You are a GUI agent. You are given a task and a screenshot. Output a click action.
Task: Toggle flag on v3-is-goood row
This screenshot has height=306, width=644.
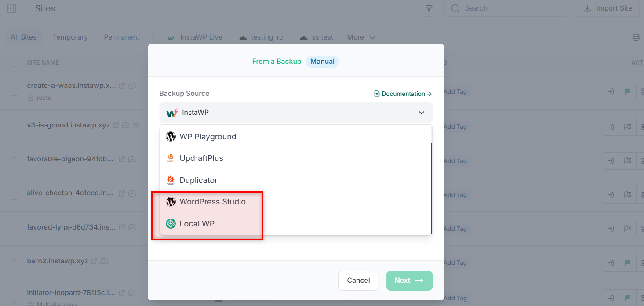tap(628, 127)
